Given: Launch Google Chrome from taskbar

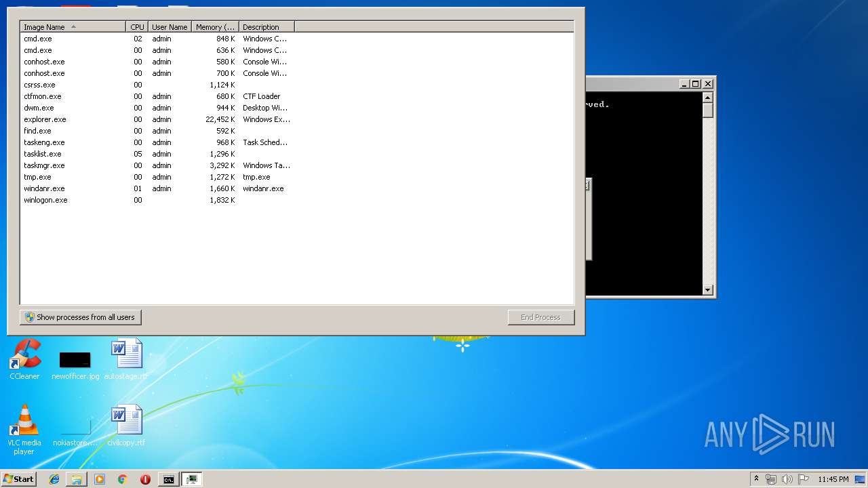Looking at the screenshot, I should [122, 479].
